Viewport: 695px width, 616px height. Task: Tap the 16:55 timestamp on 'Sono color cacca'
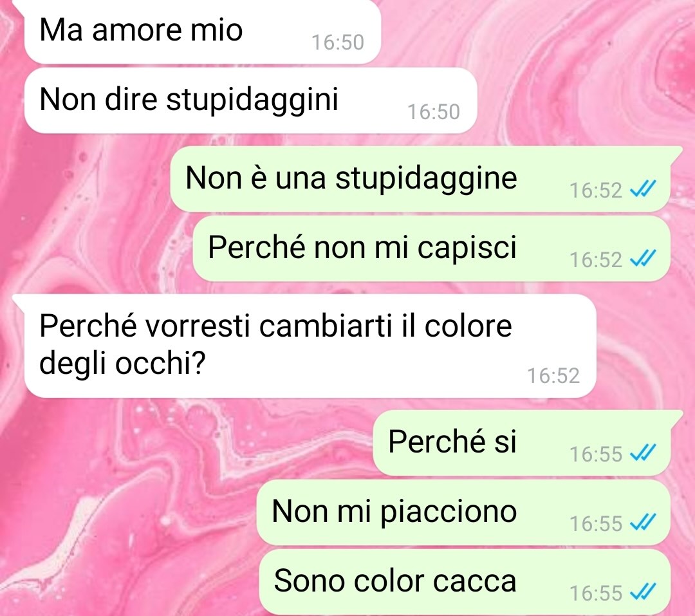pos(596,593)
